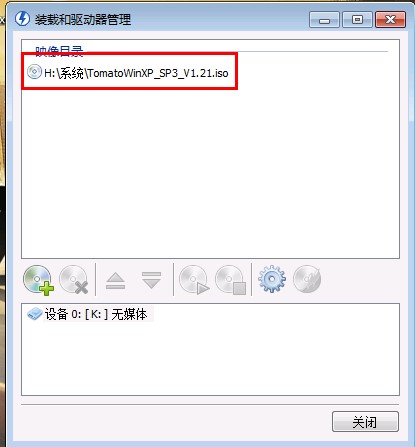Click the 映像目录 catalog header
The height and width of the screenshot is (447, 415).
point(59,50)
